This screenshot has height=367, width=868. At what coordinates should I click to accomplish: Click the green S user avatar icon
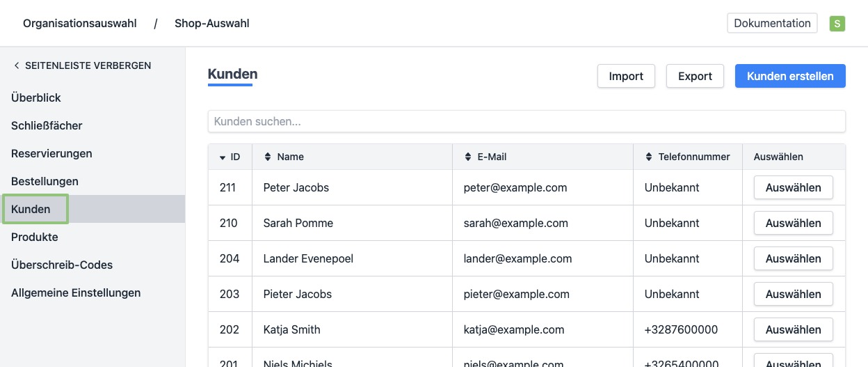[x=837, y=24]
